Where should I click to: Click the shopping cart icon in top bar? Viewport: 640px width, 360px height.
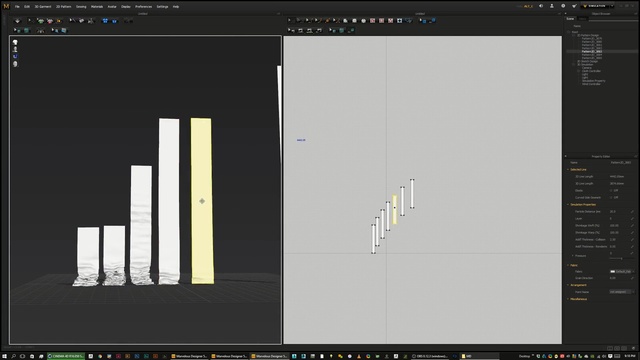tap(574, 6)
